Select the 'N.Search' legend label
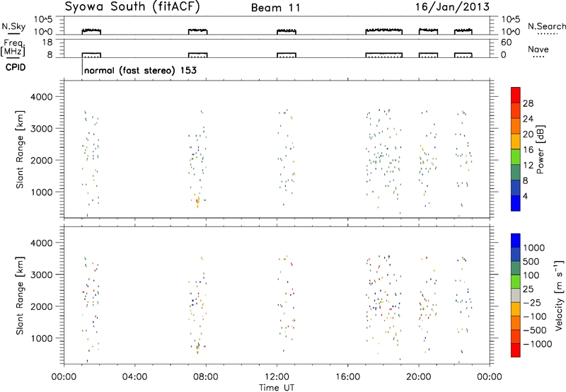Viewport: 566px width, 392px height. click(546, 26)
